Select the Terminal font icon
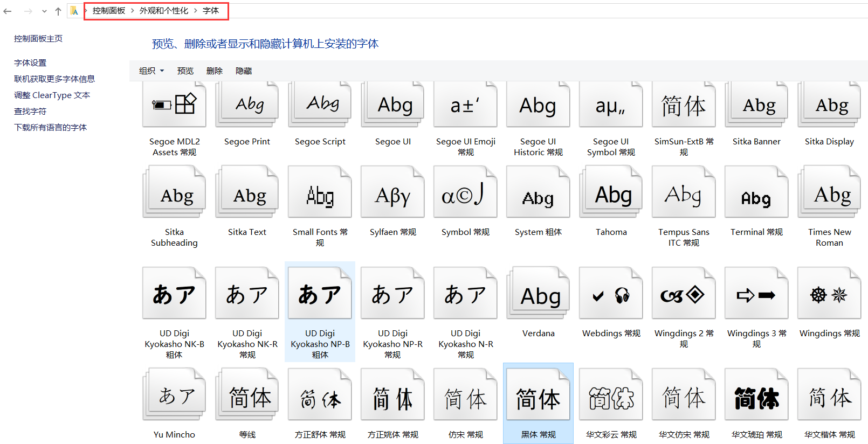Viewport: 868px width, 444px height. coord(756,192)
